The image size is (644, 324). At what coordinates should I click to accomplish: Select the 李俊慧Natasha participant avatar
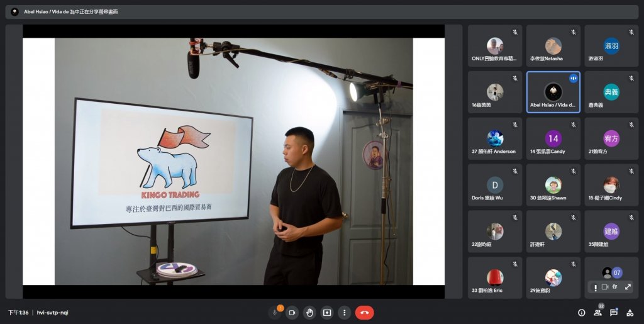tap(553, 46)
